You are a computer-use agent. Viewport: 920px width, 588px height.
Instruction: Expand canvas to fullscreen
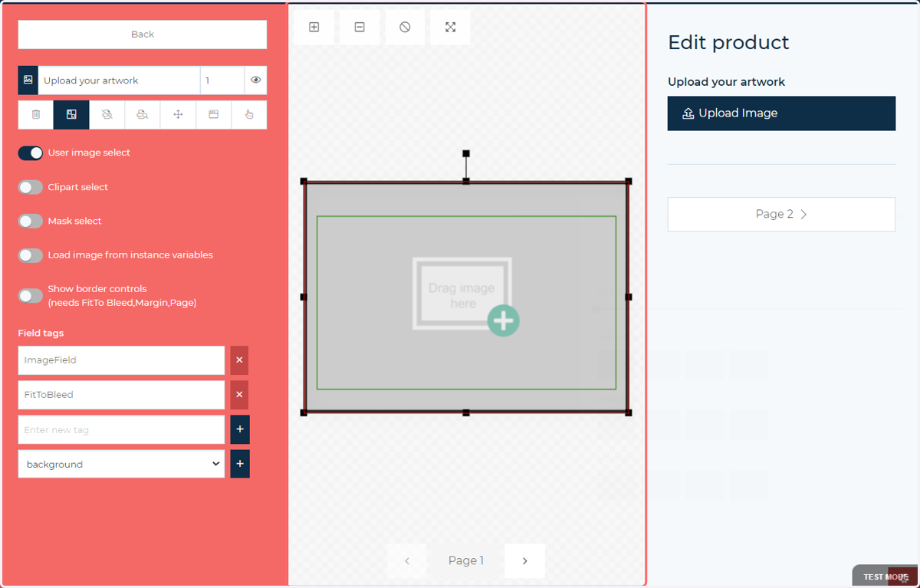coord(450,27)
